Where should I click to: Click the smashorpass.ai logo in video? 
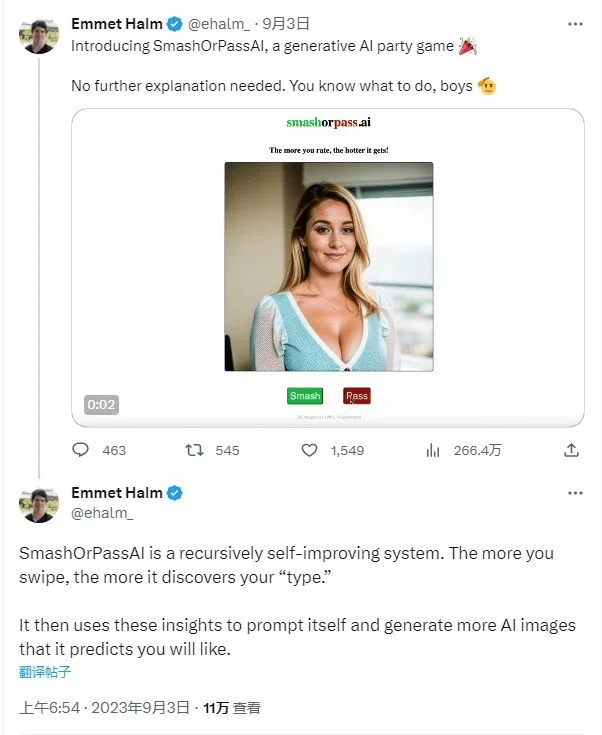click(328, 123)
